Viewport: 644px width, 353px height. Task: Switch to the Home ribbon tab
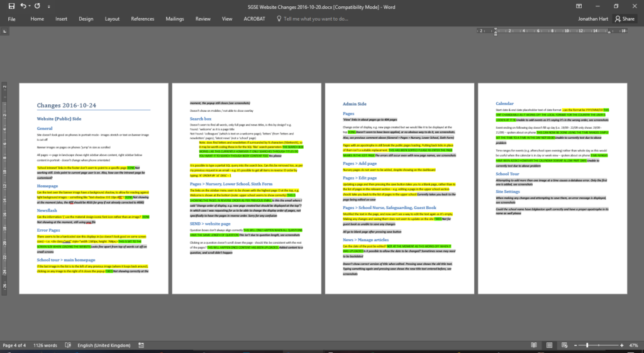[37, 19]
